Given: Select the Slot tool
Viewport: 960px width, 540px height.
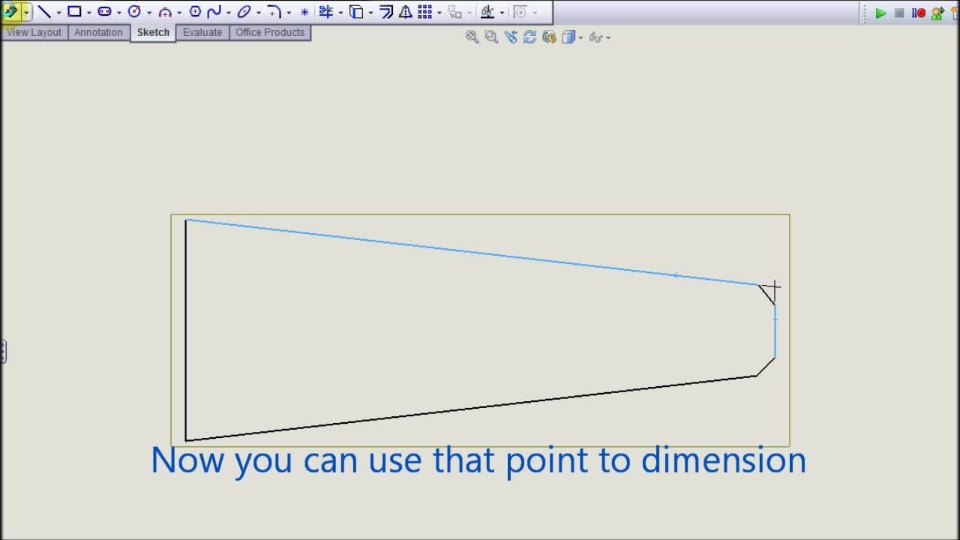Looking at the screenshot, I should click(104, 11).
